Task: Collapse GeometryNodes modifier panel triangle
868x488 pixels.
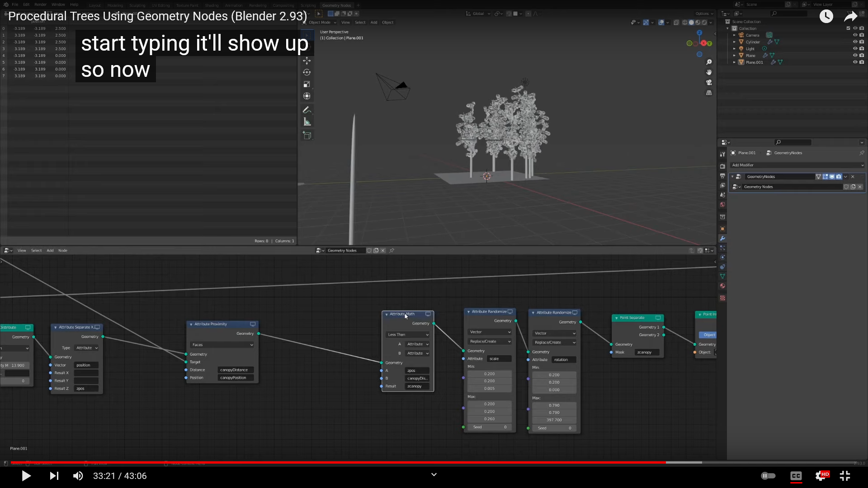Action: tap(732, 177)
